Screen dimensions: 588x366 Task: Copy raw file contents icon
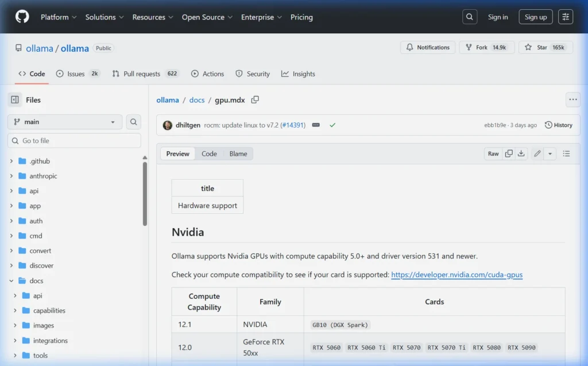(x=509, y=153)
